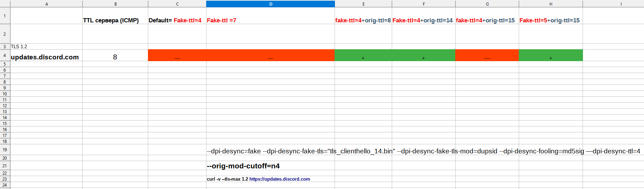644x189 pixels.
Task: Open the https://updates.discord.com link
Action: click(279, 179)
